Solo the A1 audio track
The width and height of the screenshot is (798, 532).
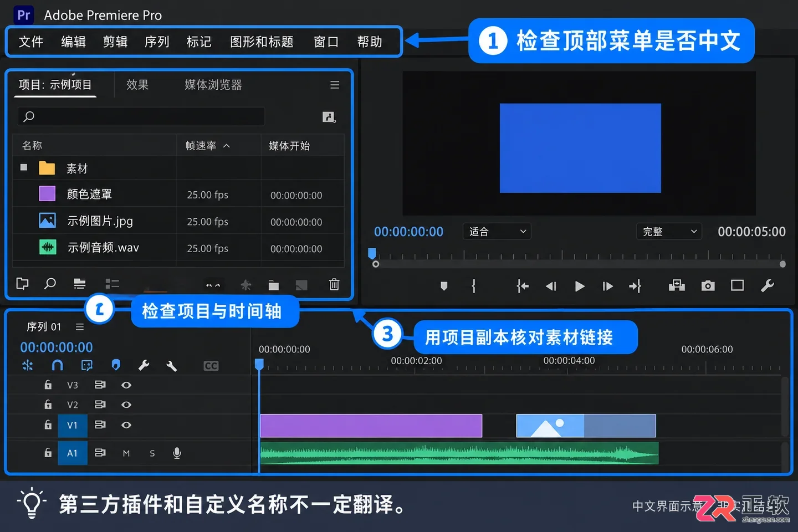[152, 453]
